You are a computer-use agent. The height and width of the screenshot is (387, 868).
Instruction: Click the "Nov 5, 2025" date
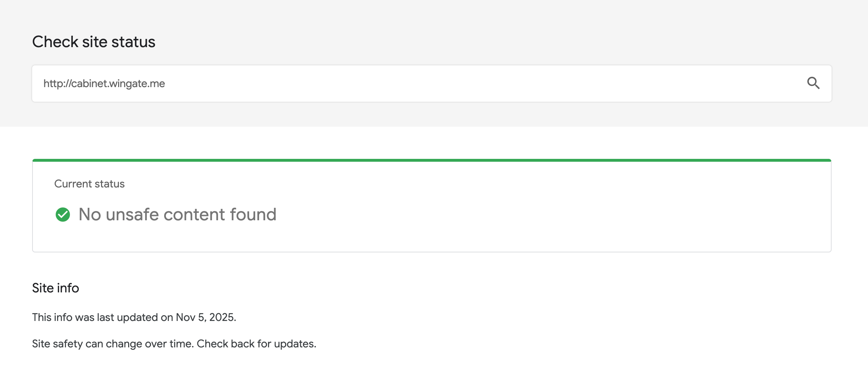point(206,317)
